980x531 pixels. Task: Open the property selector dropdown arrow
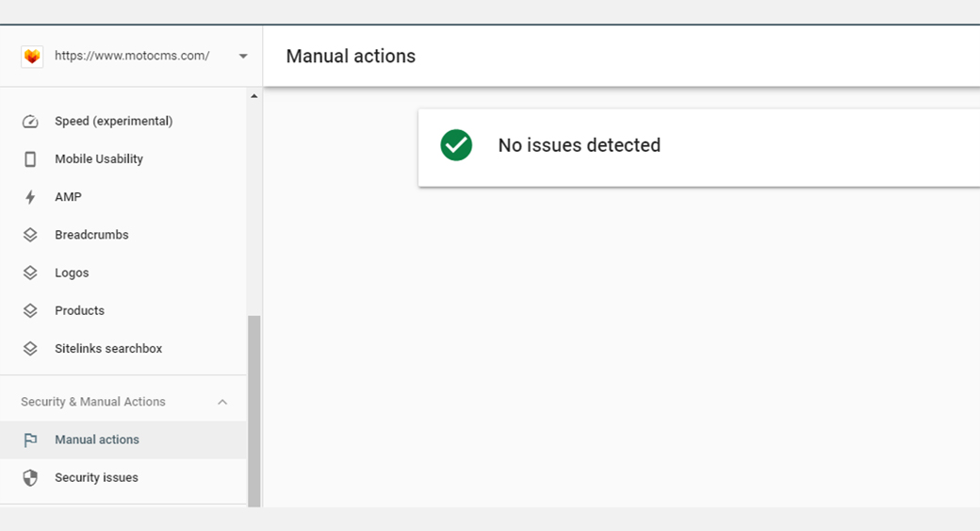[243, 57]
